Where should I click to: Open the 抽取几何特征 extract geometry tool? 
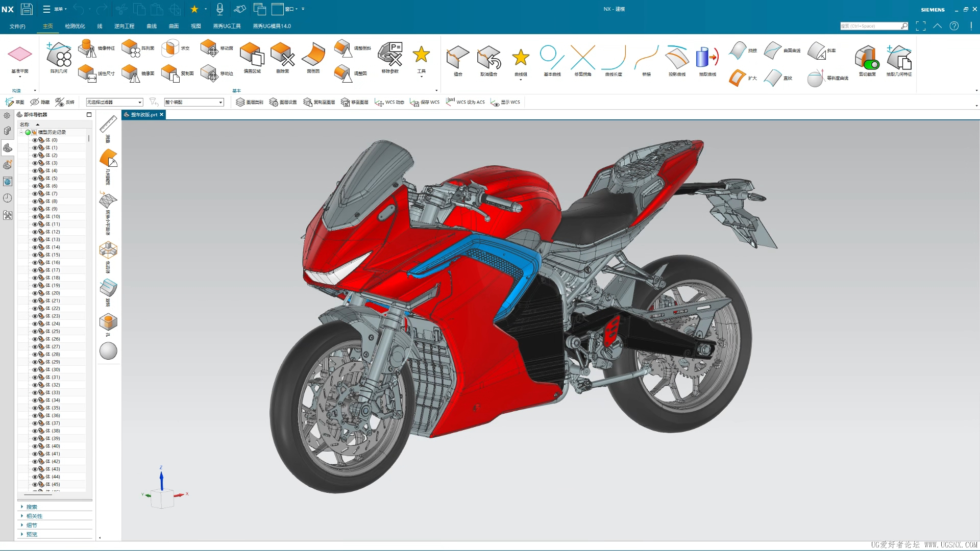[899, 58]
